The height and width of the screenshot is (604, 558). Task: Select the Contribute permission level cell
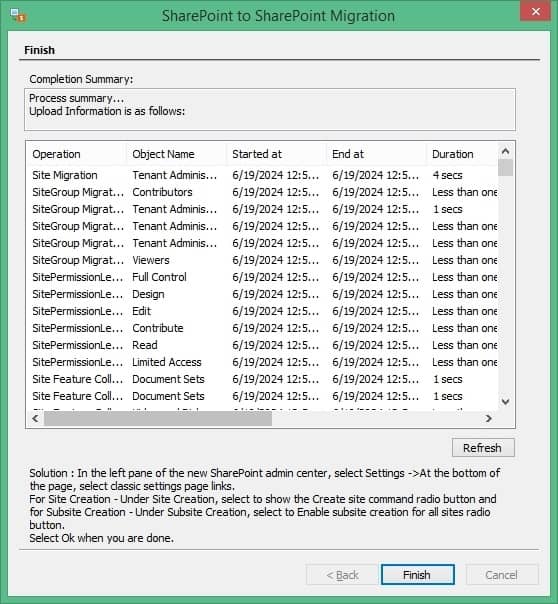158,328
